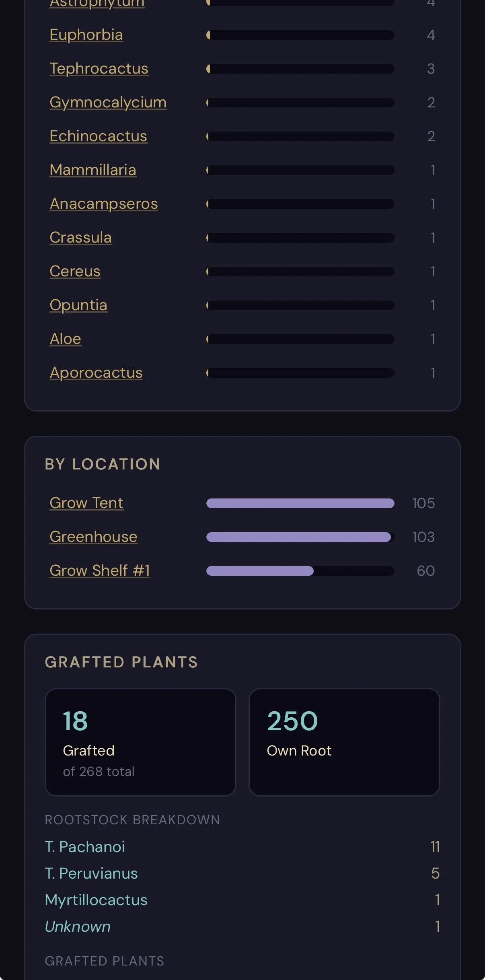Screen dimensions: 485x980
Task: Open the Grow Shelf #1 location
Action: (x=100, y=571)
